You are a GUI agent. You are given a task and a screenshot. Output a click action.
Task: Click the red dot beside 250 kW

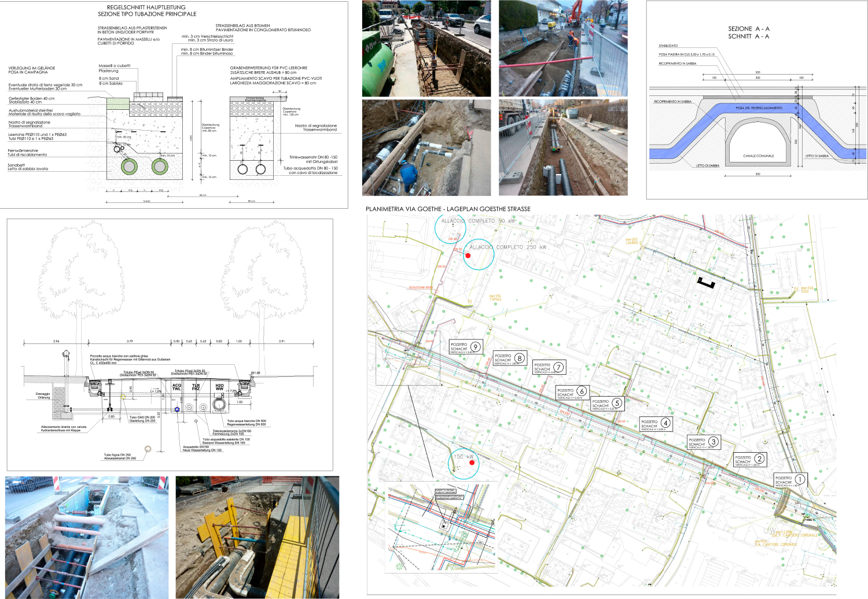[x=468, y=255]
